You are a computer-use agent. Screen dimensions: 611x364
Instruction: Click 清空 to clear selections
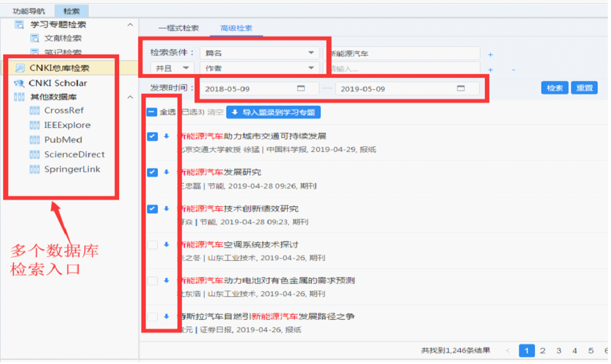pyautogui.click(x=215, y=113)
